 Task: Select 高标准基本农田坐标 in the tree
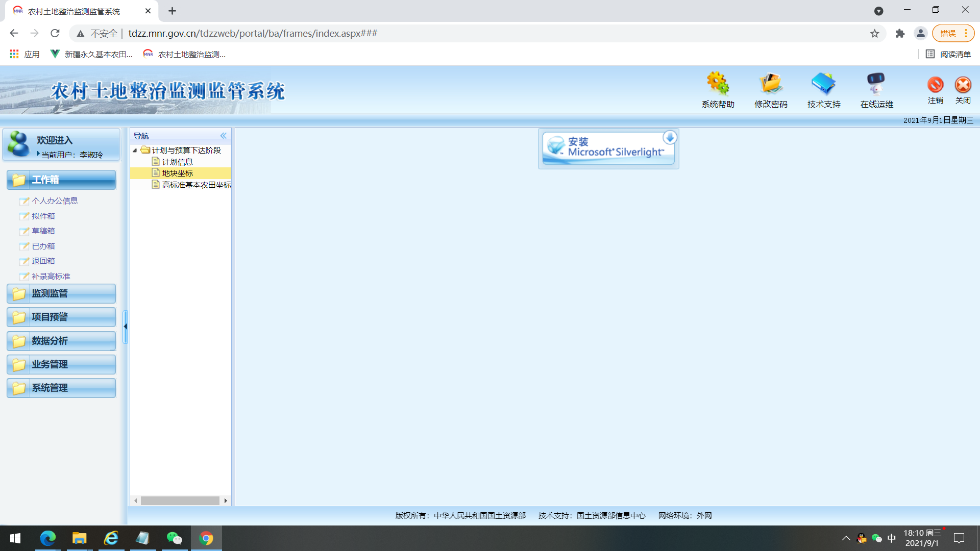click(x=196, y=185)
